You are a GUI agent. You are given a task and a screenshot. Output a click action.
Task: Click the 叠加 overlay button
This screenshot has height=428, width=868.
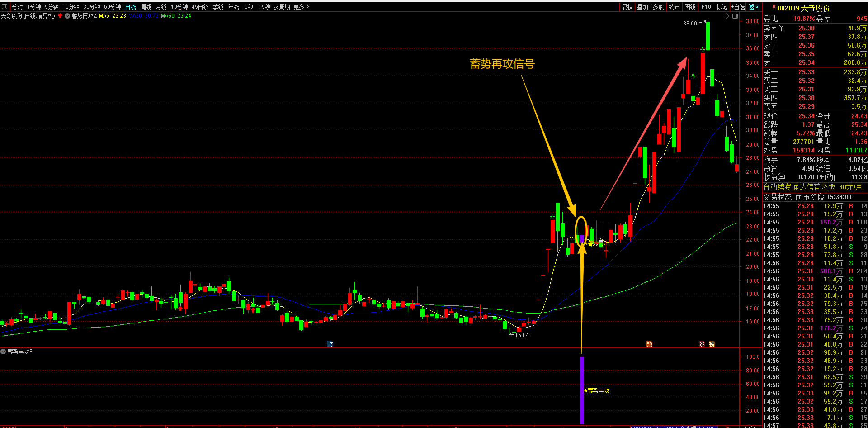(643, 7)
